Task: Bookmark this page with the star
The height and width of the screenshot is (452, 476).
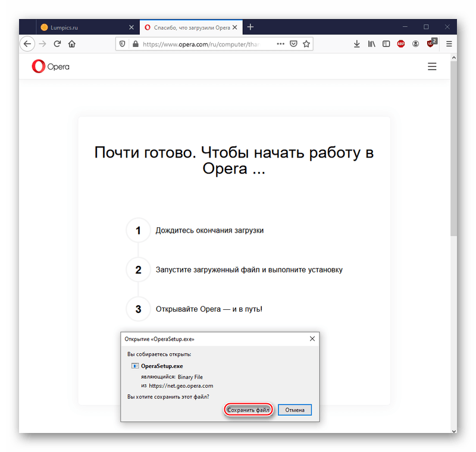Action: 306,44
